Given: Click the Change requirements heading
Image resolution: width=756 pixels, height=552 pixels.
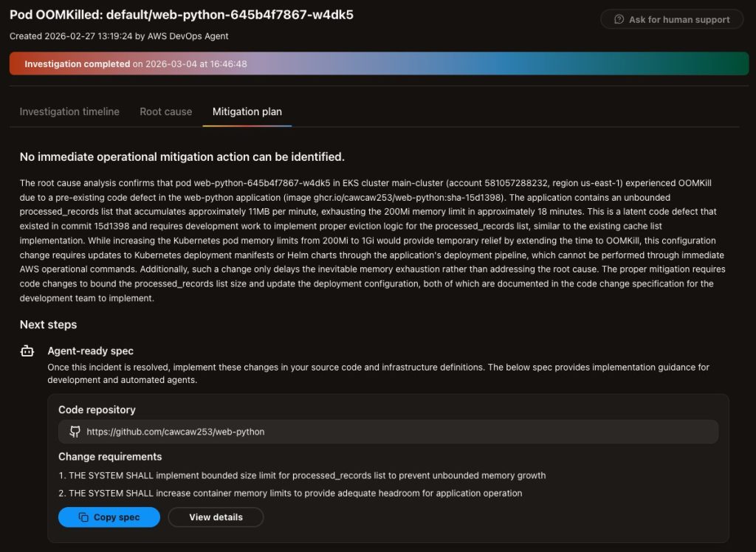Looking at the screenshot, I should pos(110,456).
